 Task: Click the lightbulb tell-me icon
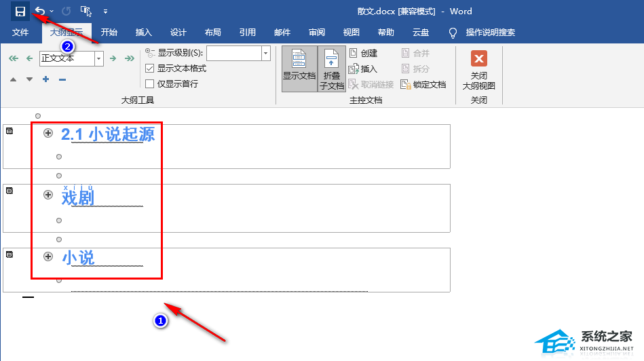[453, 33]
